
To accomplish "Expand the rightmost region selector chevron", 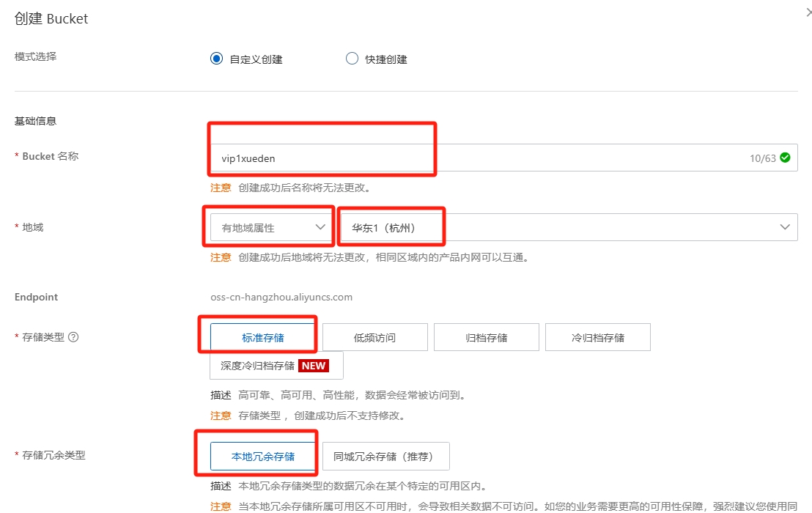I will coord(785,226).
